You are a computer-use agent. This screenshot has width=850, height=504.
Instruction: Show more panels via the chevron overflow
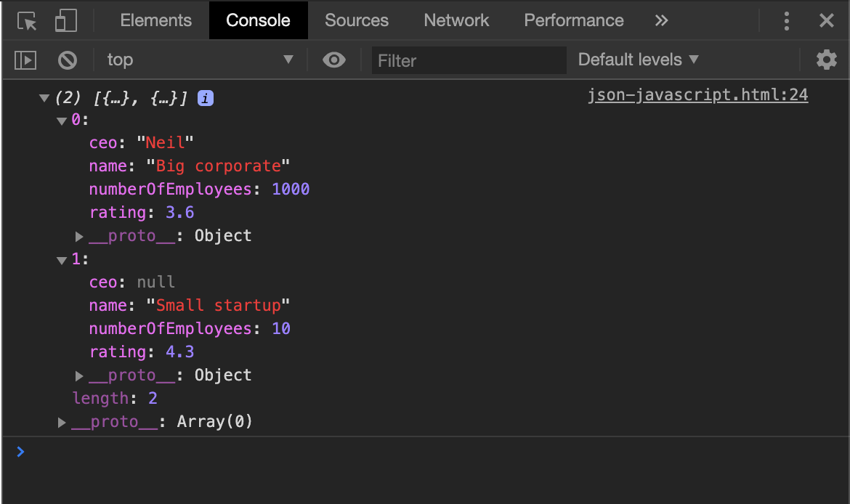point(661,20)
